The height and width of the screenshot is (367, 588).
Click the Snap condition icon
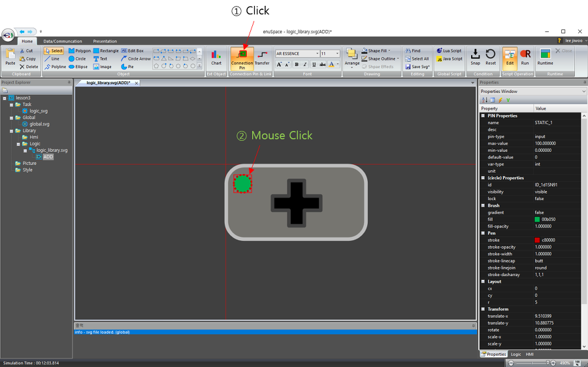tap(475, 58)
